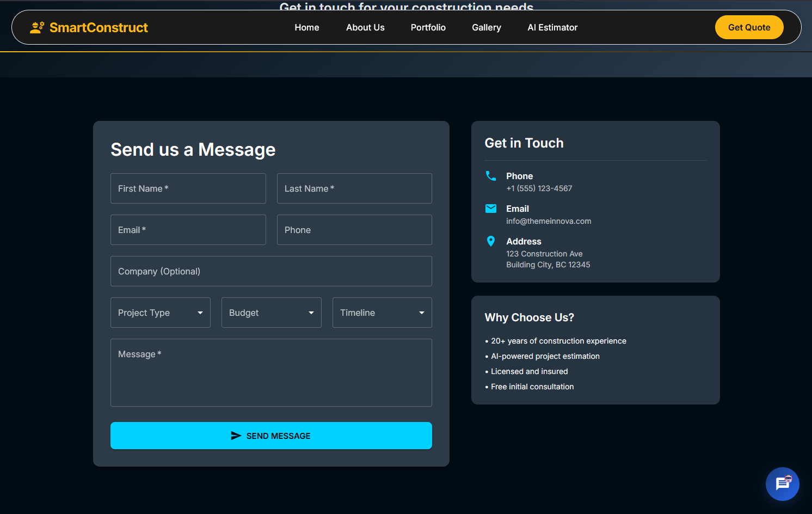Click the paper plane send icon
812x514 pixels.
point(236,436)
